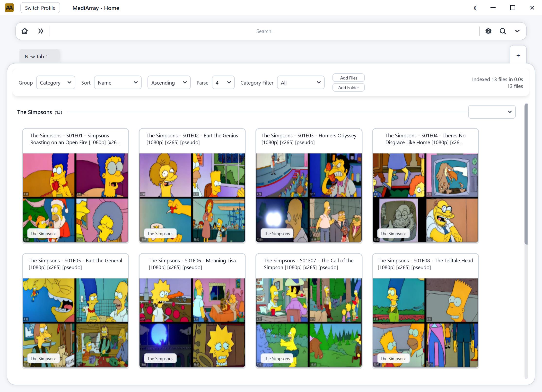
Task: Open the Sort Name dropdown
Action: 118,83
